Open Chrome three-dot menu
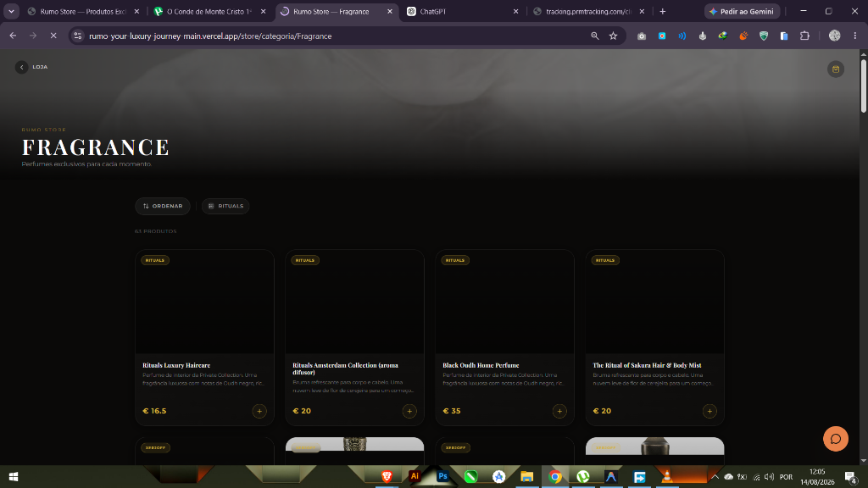This screenshot has width=868, height=488. 854,36
